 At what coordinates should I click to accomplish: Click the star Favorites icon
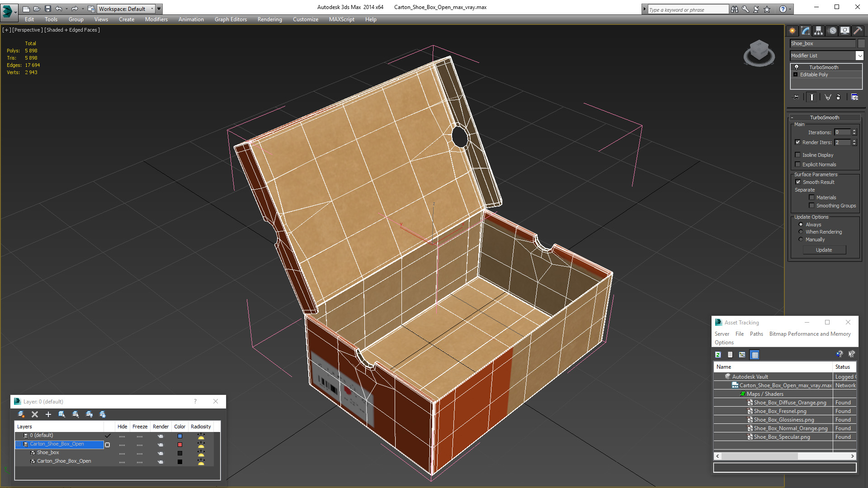click(x=767, y=9)
